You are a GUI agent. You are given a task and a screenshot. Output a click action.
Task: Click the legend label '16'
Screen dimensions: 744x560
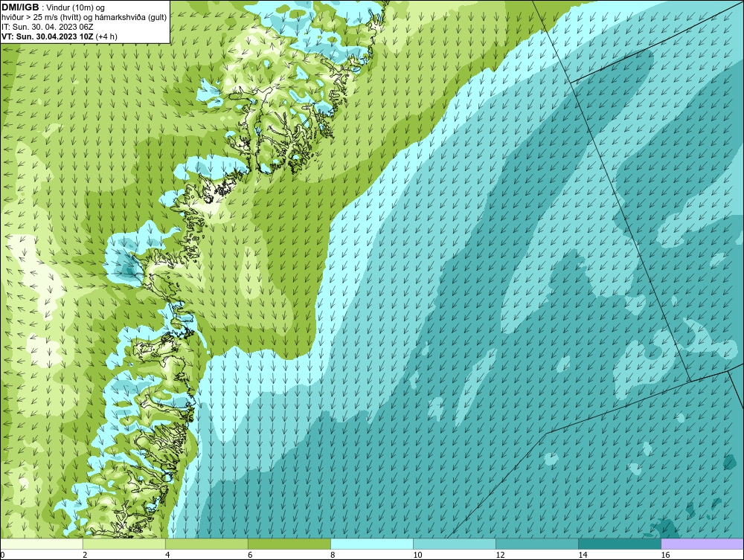(x=665, y=555)
